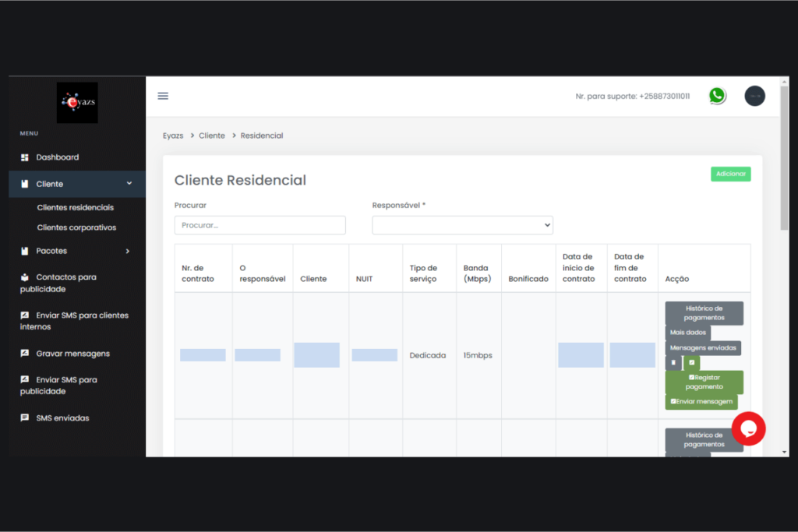Expand the Pacotes sidebar section
Image resolution: width=798 pixels, height=532 pixels.
(x=77, y=251)
